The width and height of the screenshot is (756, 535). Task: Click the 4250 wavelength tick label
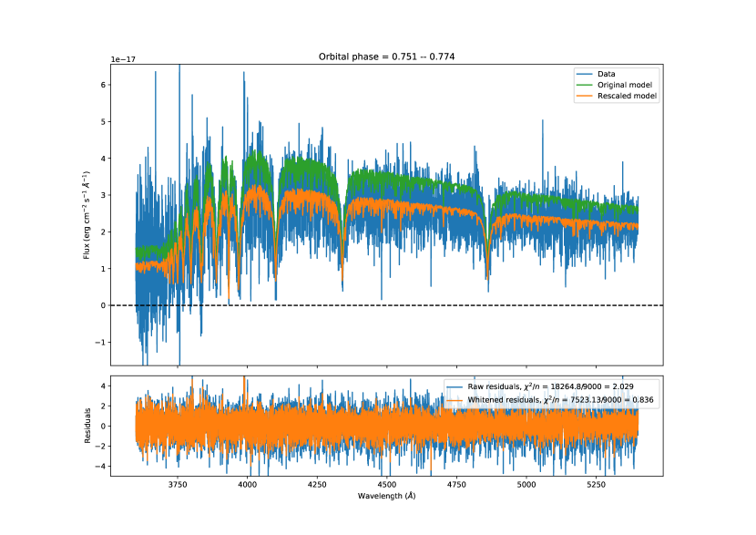317,484
